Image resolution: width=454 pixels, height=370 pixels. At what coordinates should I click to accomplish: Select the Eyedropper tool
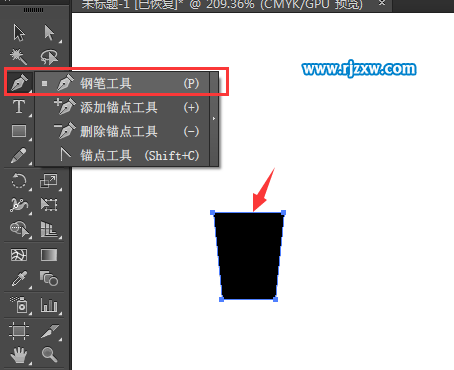(x=19, y=279)
